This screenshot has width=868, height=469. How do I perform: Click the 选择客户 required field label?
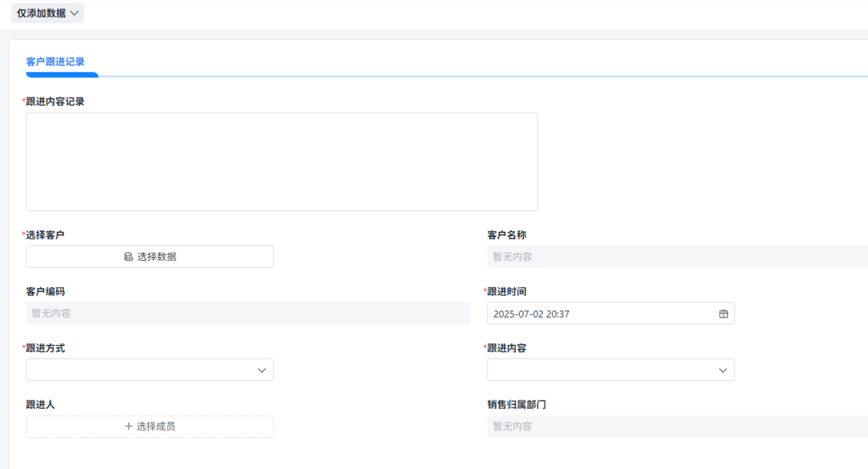(x=45, y=235)
